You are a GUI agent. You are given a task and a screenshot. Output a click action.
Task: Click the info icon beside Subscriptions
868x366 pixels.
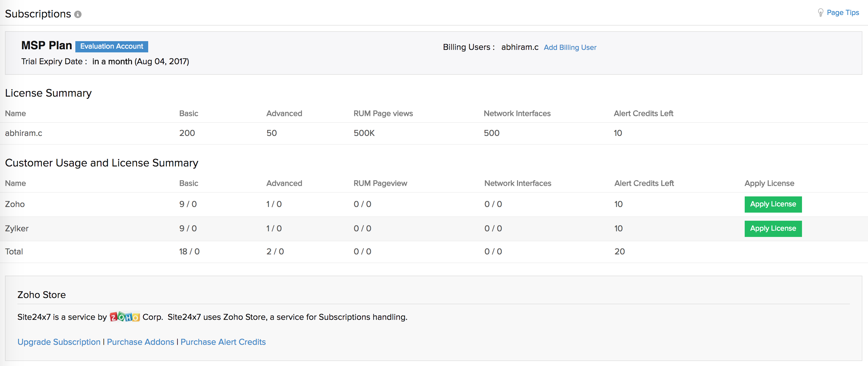(78, 14)
